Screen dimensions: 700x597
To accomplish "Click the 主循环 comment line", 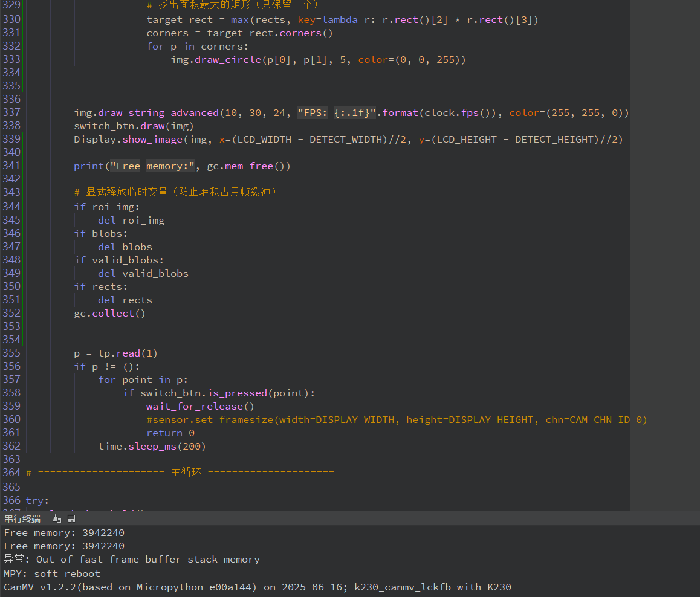I will pyautogui.click(x=180, y=473).
